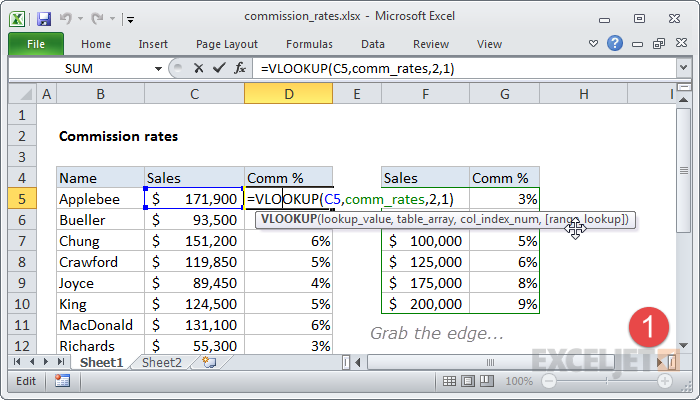
Task: Switch to Sheet1 tab
Action: 101,362
